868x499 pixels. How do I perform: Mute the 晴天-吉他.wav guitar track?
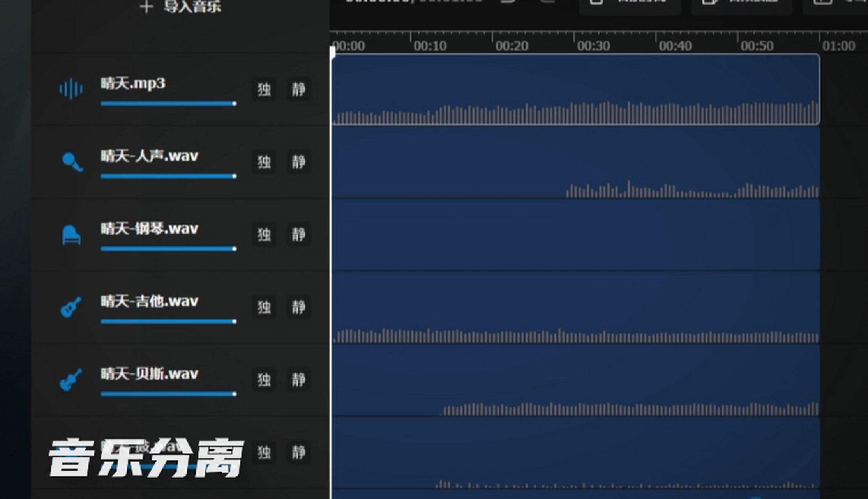[298, 307]
